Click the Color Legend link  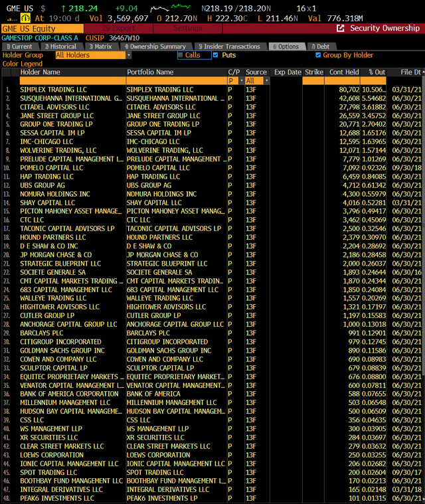[x=23, y=64]
